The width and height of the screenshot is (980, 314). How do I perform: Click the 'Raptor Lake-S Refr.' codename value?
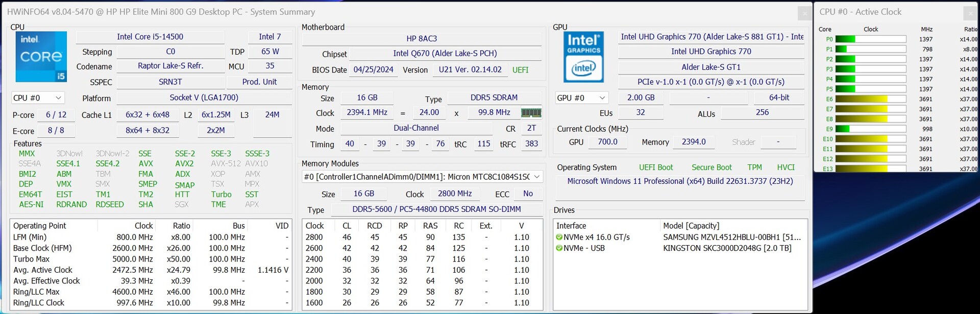coord(170,66)
